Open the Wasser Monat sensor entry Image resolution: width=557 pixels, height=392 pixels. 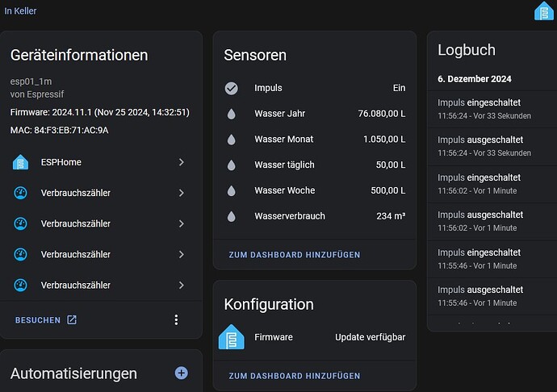point(315,140)
